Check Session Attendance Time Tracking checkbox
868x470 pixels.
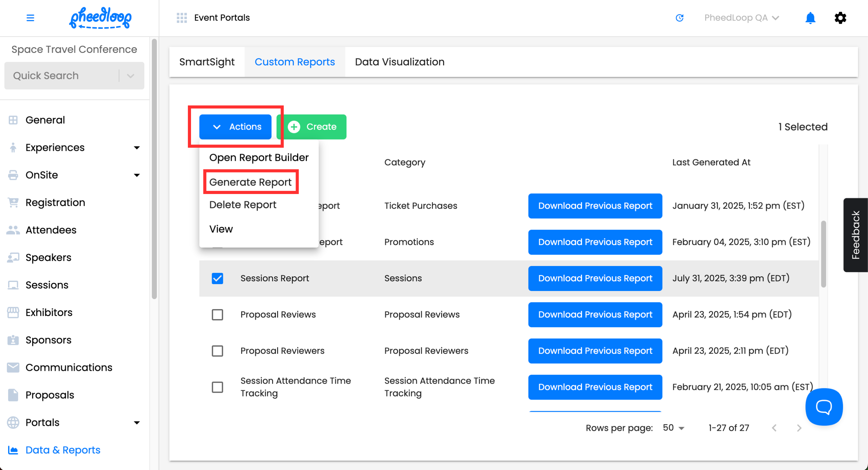coord(217,387)
